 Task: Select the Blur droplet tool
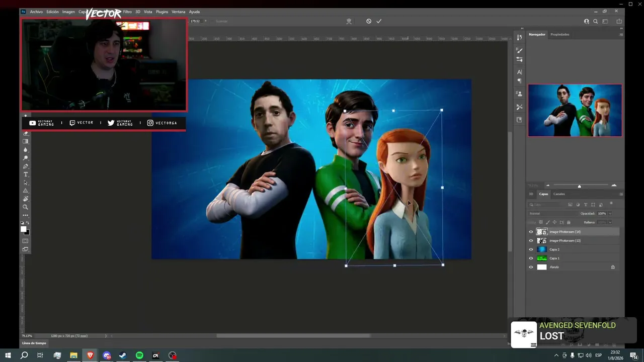(26, 150)
